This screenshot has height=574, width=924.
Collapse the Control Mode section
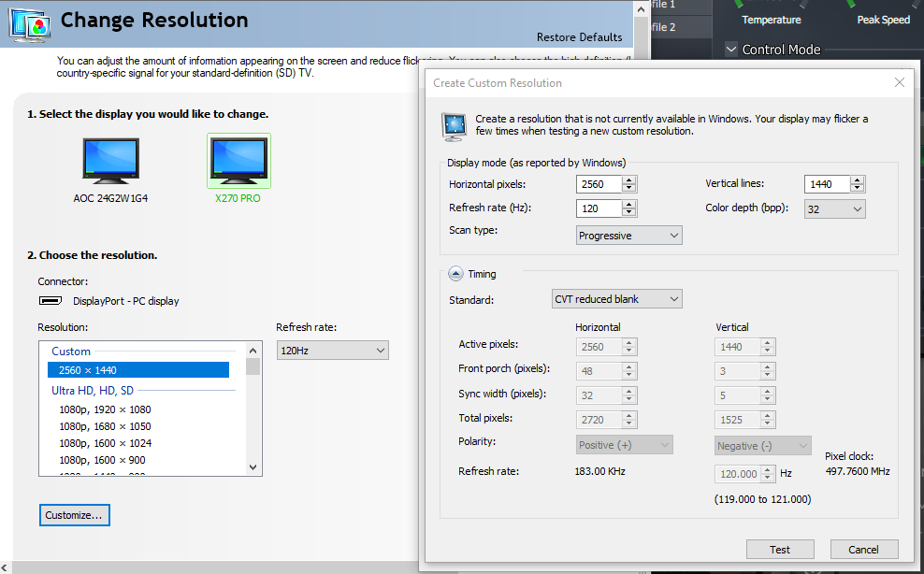pyautogui.click(x=731, y=50)
